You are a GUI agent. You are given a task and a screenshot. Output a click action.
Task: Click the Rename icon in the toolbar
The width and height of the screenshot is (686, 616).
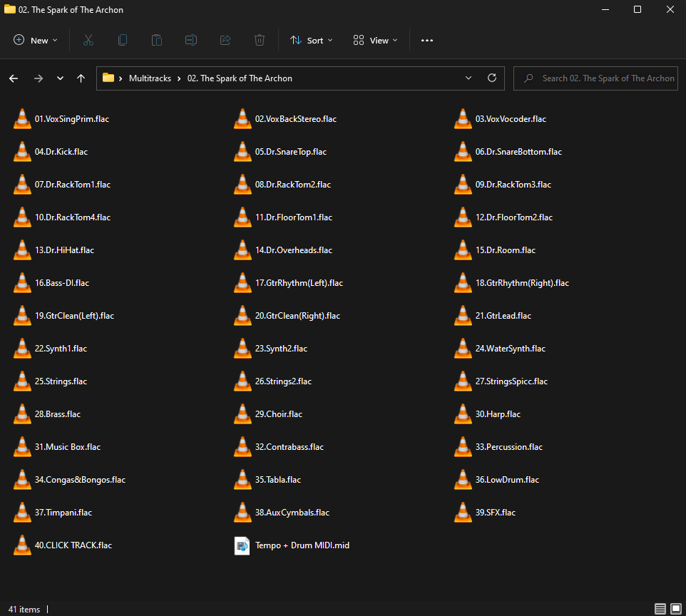coord(190,40)
